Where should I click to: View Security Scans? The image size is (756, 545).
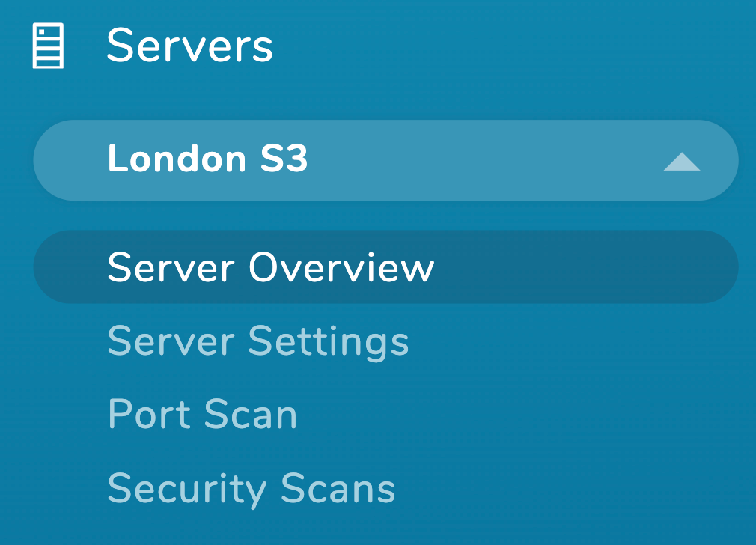[x=252, y=489]
